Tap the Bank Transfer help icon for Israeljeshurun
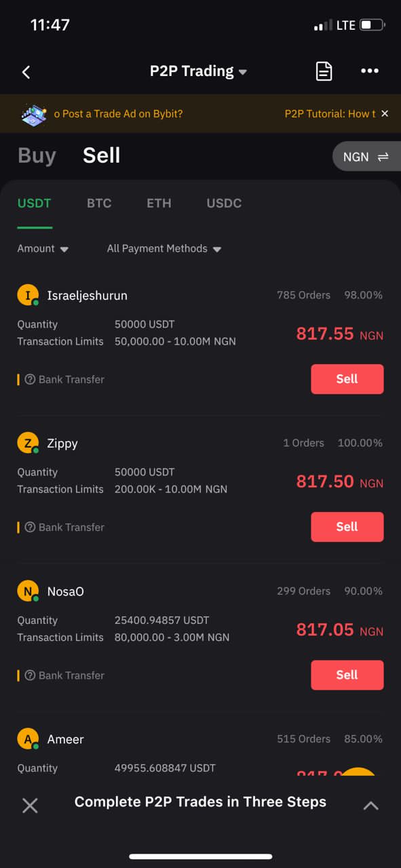The width and height of the screenshot is (401, 868). [30, 379]
